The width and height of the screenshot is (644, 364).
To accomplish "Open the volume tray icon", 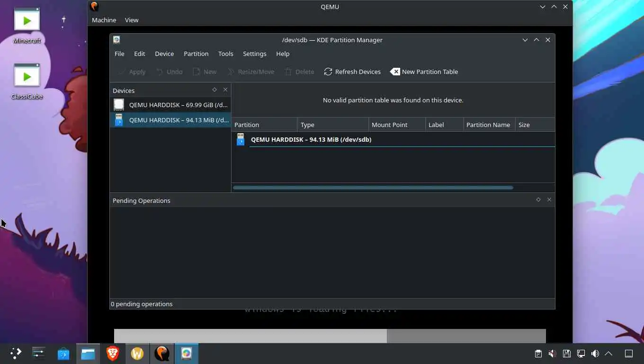I will (x=595, y=354).
